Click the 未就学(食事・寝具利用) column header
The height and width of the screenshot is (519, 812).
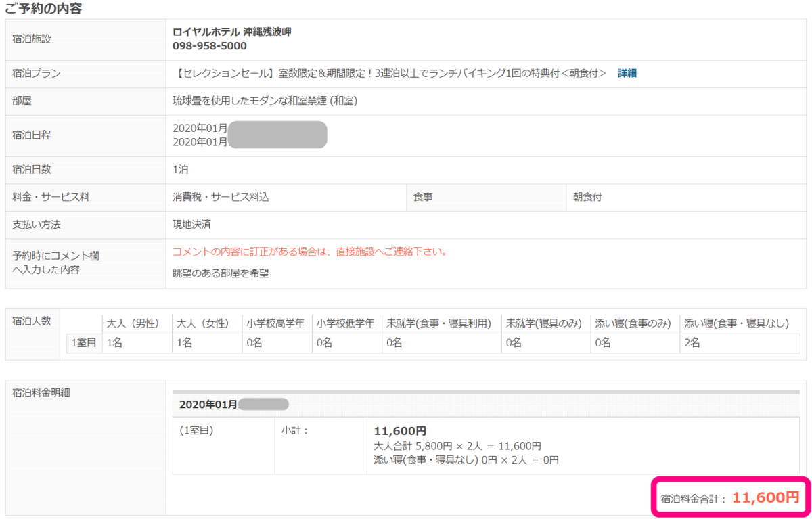click(438, 323)
